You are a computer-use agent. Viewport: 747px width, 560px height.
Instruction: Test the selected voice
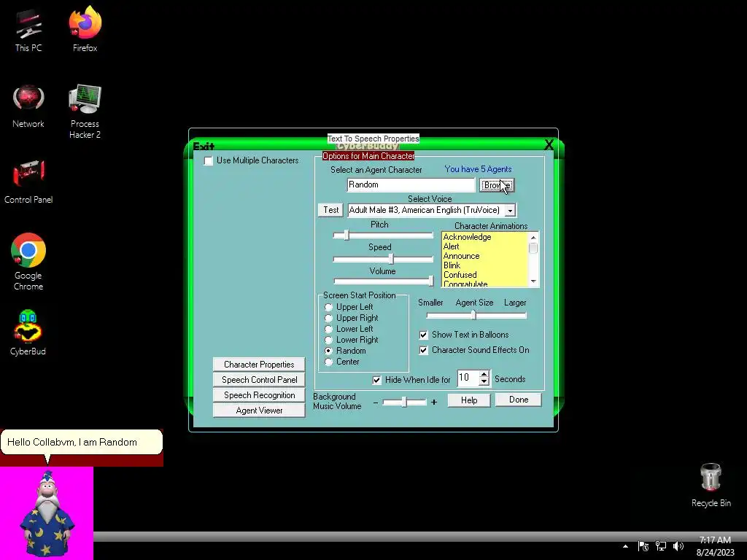[330, 210]
